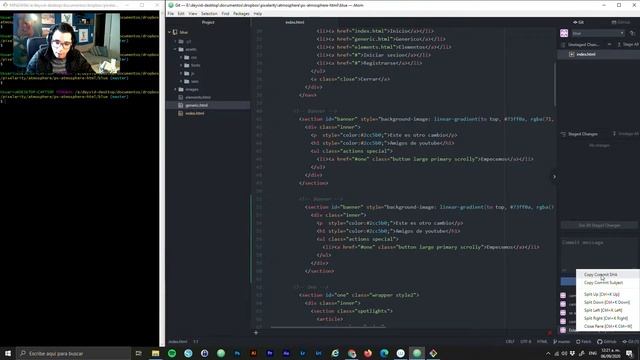Collapse the blue project root folder

[x=169, y=32]
